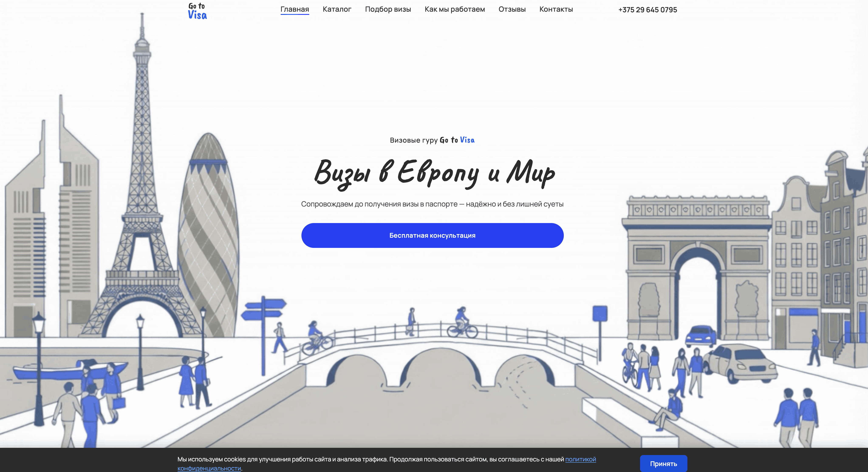Open the политикой конфиденциальности link
The height and width of the screenshot is (472, 868).
point(580,459)
